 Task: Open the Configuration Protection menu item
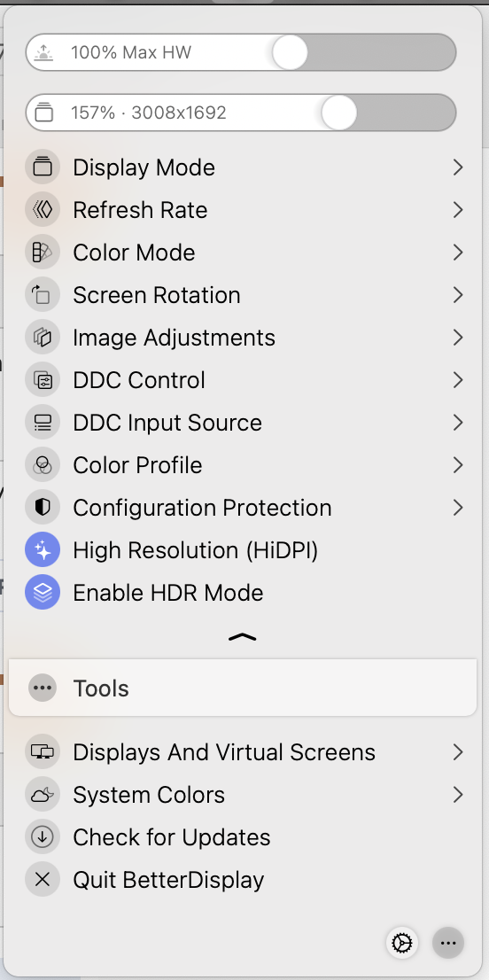pyautogui.click(x=244, y=508)
